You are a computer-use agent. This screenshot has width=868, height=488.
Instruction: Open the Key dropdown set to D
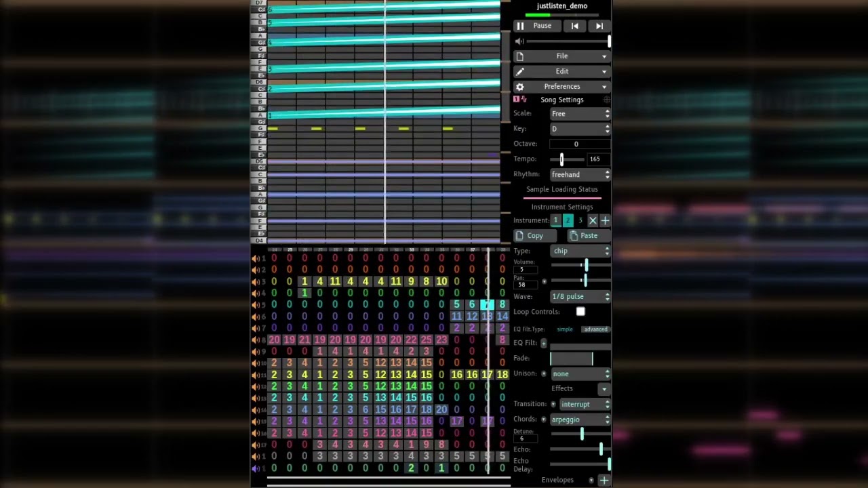tap(580, 129)
